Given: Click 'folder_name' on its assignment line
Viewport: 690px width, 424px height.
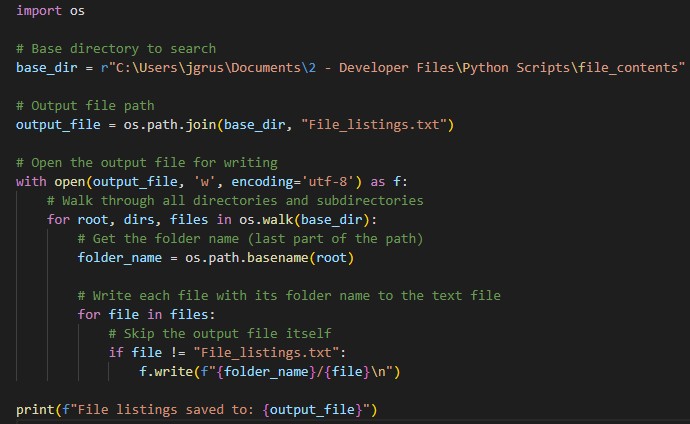Looking at the screenshot, I should tap(120, 258).
